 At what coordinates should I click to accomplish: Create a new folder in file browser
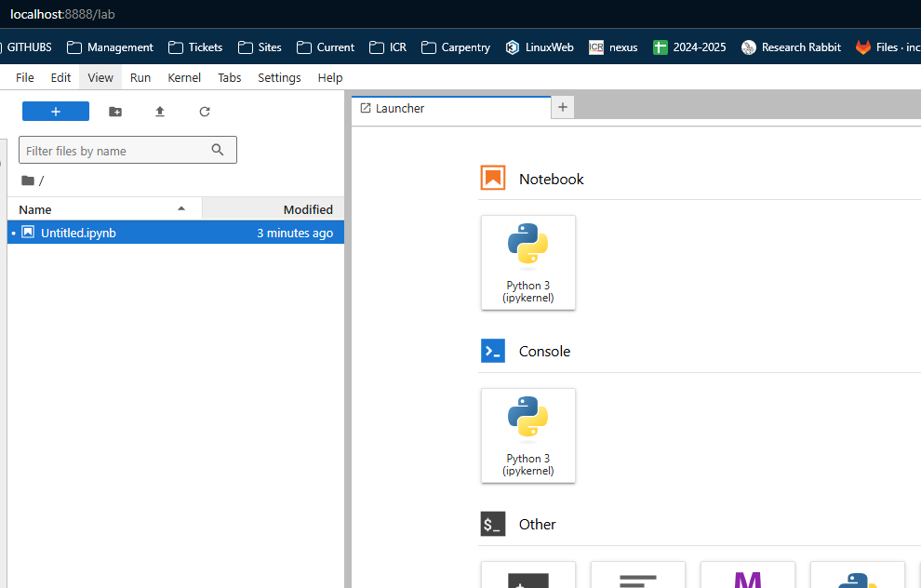[x=115, y=112]
